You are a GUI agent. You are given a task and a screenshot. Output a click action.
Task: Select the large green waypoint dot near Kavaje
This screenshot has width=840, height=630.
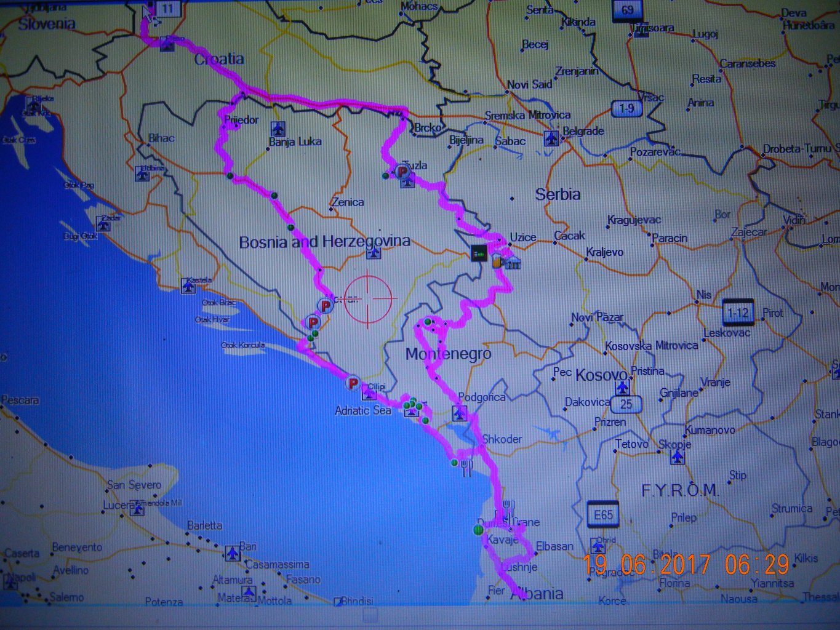point(478,529)
